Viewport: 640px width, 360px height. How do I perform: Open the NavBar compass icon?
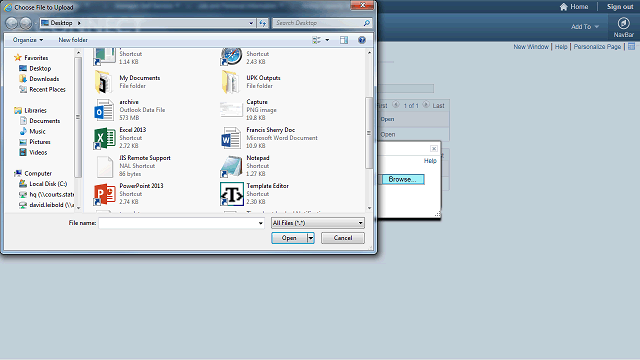point(623,23)
